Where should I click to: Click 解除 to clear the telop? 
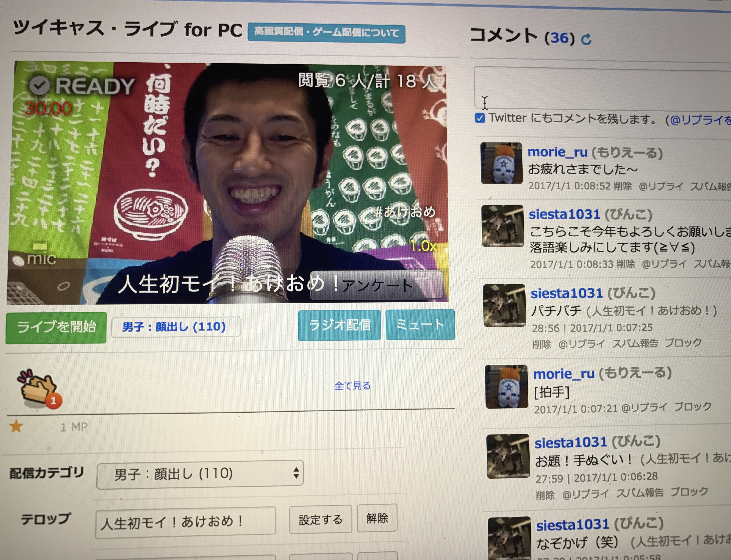click(x=377, y=518)
